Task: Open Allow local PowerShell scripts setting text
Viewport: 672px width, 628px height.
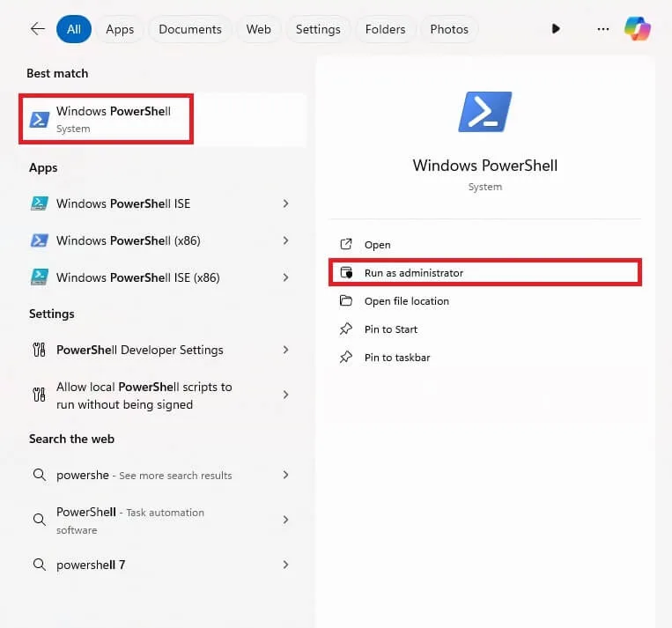Action: tap(144, 395)
